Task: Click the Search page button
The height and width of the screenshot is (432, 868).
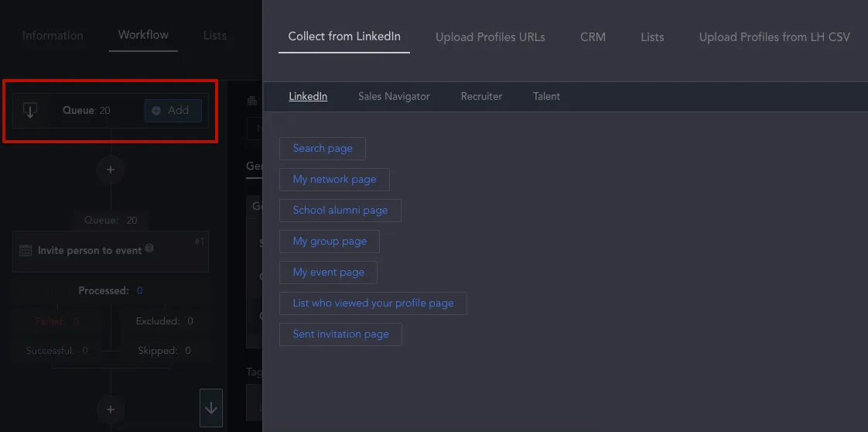Action: [x=322, y=149]
